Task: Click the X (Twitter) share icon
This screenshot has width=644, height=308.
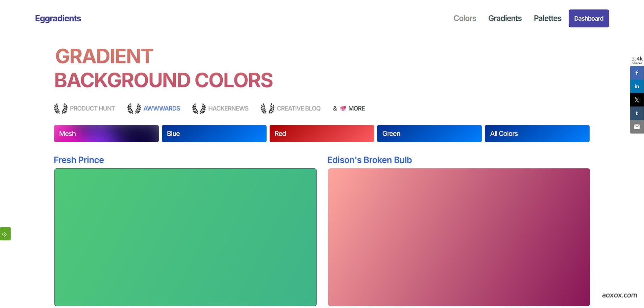Action: click(x=637, y=100)
